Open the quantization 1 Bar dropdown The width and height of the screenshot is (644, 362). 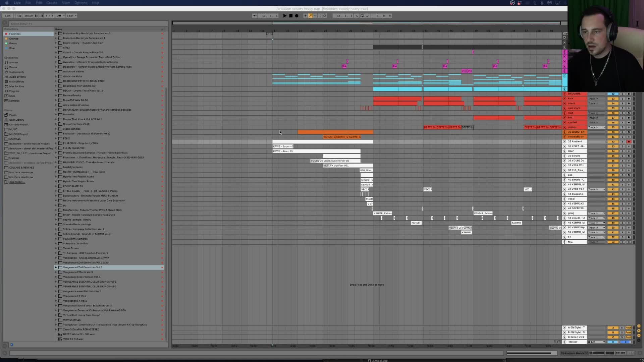pos(71,16)
